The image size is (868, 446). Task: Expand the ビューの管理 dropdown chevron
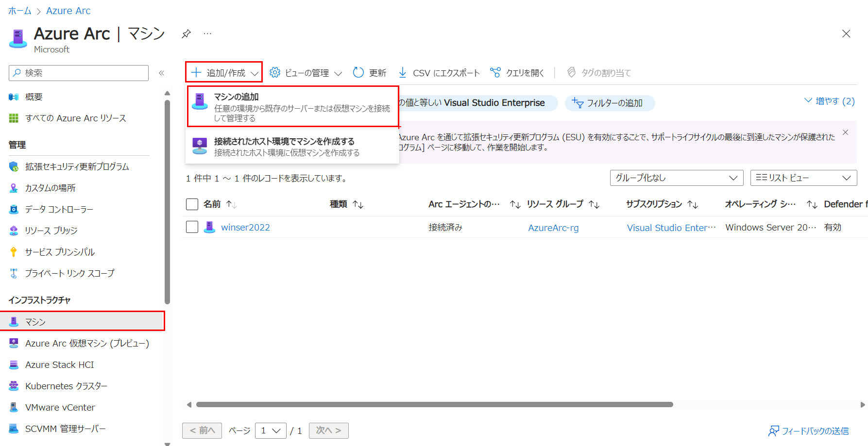coord(339,73)
